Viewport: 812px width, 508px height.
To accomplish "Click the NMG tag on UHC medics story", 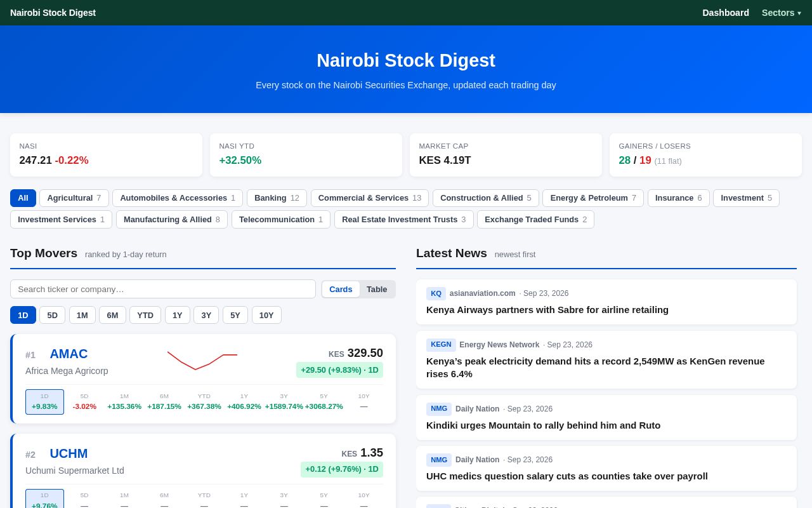I will 439,460.
